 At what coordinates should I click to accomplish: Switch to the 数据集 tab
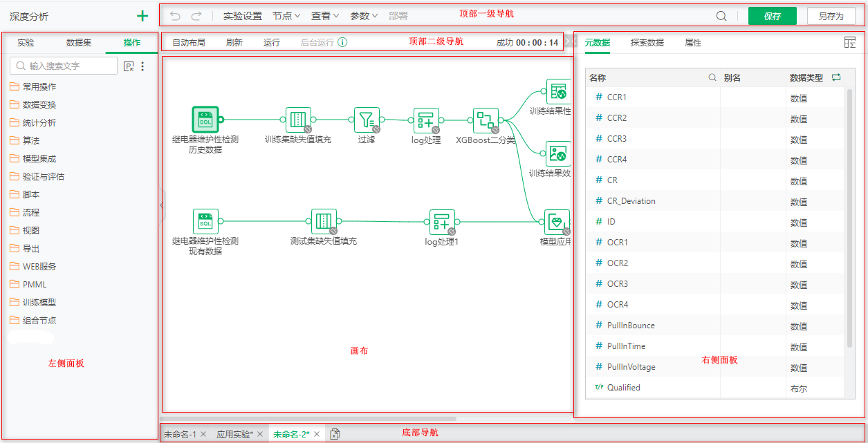click(x=79, y=42)
